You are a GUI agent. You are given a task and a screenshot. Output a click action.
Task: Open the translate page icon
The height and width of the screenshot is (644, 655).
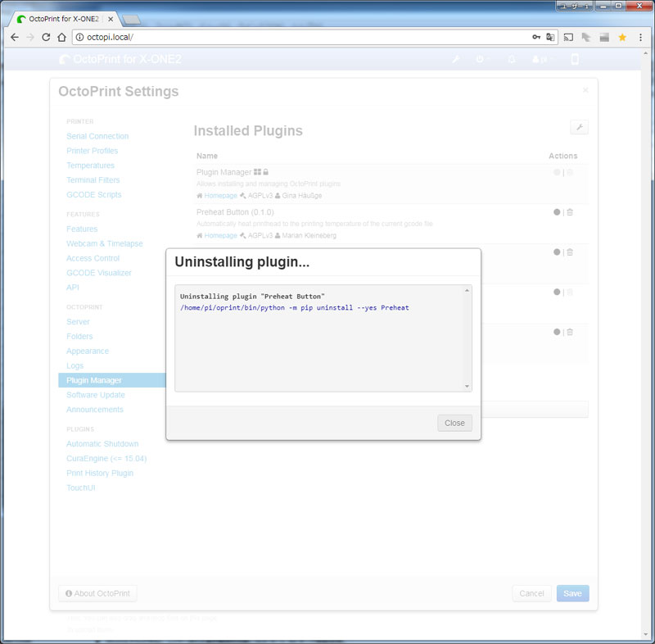pyautogui.click(x=550, y=37)
